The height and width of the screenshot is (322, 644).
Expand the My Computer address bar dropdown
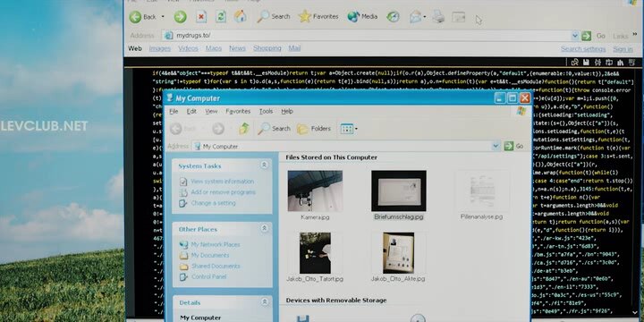[x=496, y=146]
